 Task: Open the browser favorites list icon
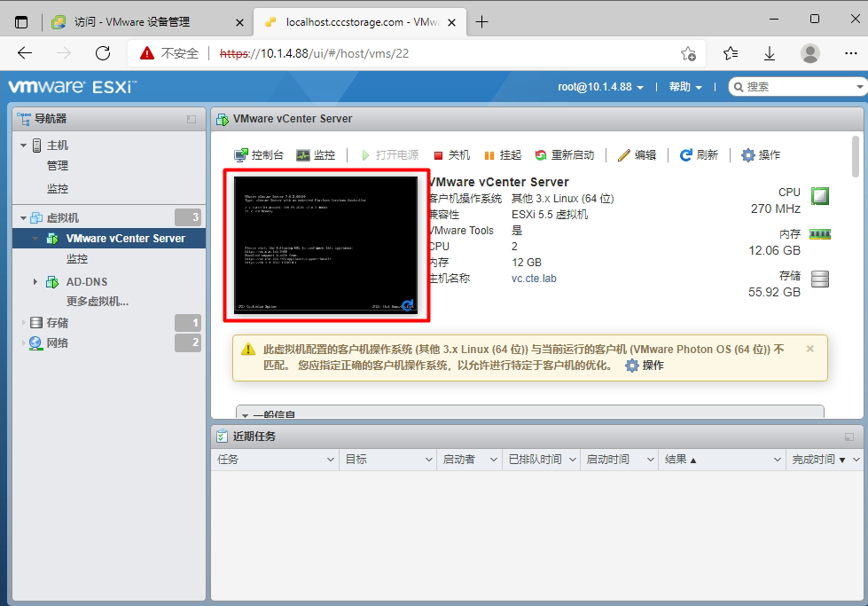click(x=731, y=54)
